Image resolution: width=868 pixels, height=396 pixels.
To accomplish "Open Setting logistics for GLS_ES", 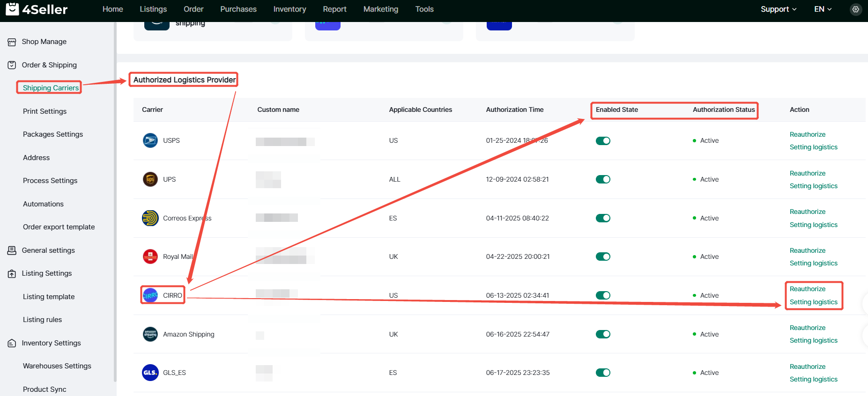I will (813, 379).
